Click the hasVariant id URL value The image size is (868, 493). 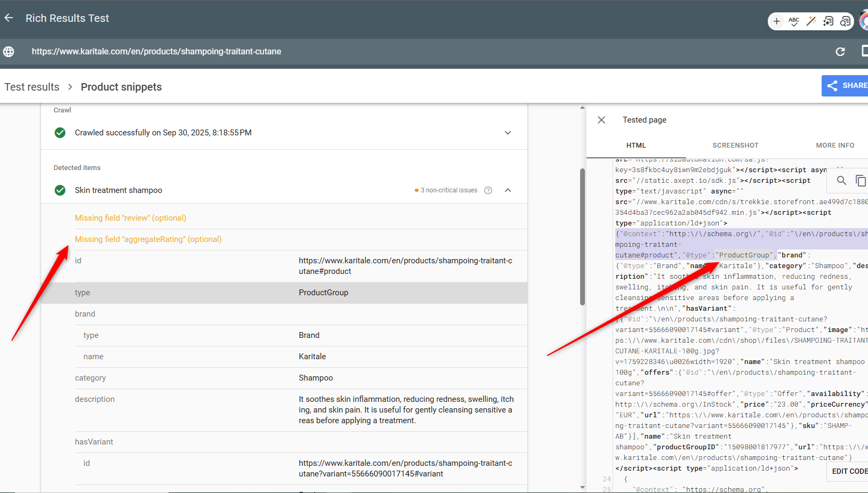click(x=405, y=468)
